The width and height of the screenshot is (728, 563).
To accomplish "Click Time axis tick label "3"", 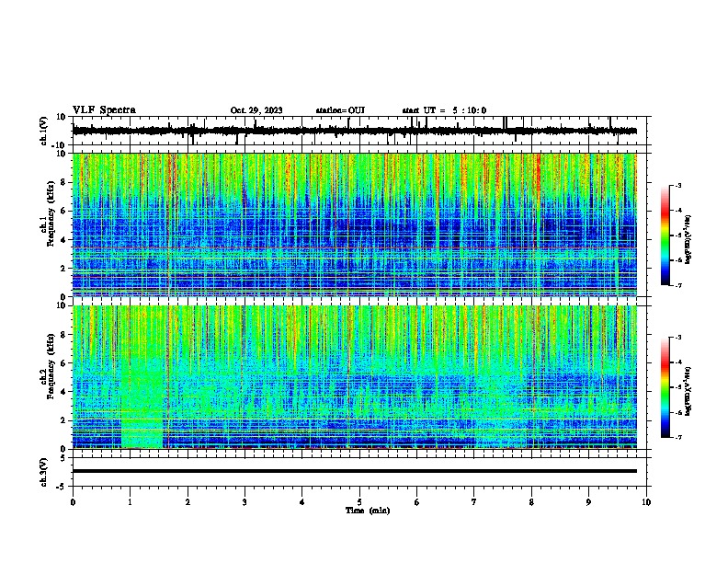I will coord(245,502).
